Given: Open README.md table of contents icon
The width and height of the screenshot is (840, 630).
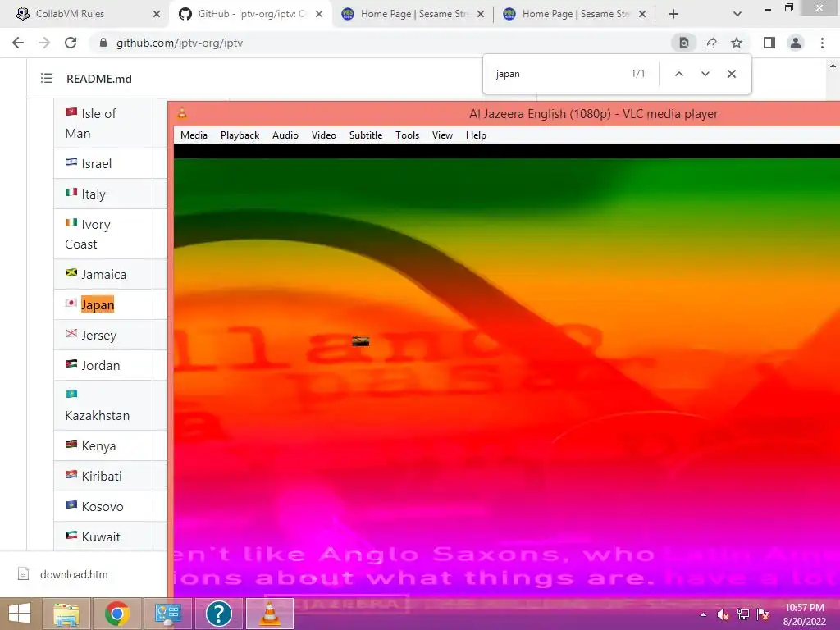Looking at the screenshot, I should tap(47, 79).
